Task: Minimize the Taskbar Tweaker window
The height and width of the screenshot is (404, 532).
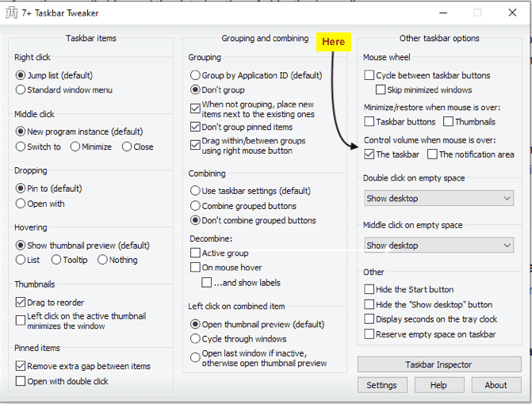Action: click(x=442, y=13)
